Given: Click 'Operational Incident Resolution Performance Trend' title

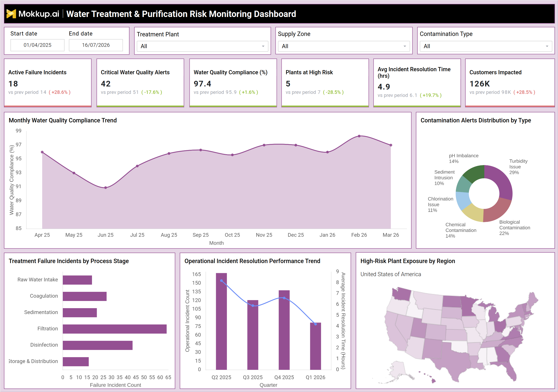Looking at the screenshot, I should tap(252, 261).
